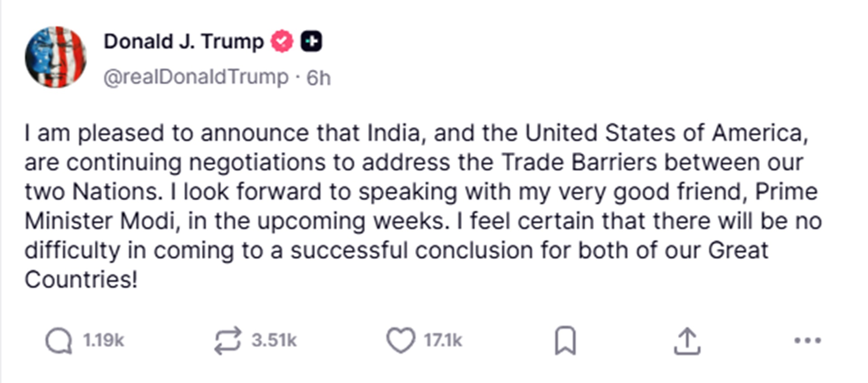The height and width of the screenshot is (383, 868).
Task: Click the red verified checkmark badge
Action: [282, 42]
